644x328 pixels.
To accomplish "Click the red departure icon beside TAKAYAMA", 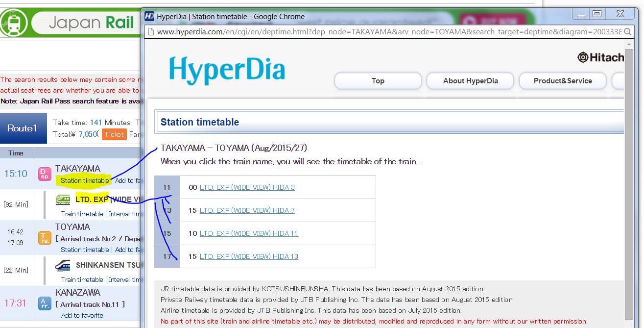I will pyautogui.click(x=44, y=174).
